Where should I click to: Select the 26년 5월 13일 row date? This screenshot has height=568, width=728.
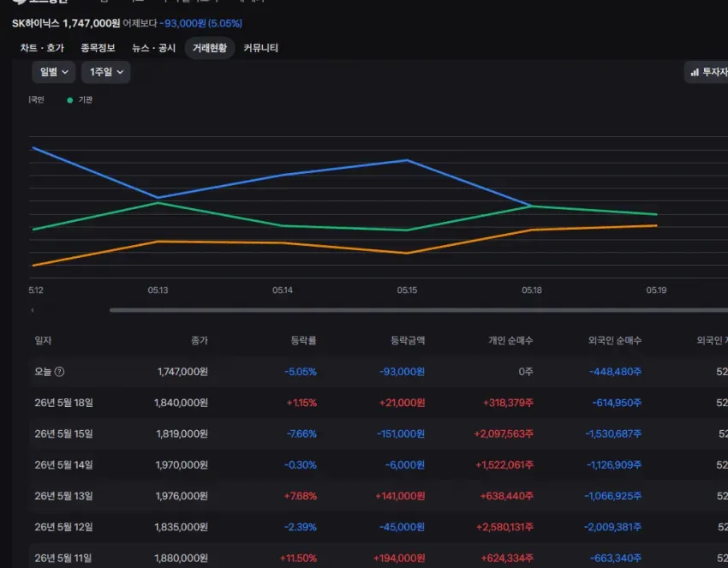pos(63,496)
